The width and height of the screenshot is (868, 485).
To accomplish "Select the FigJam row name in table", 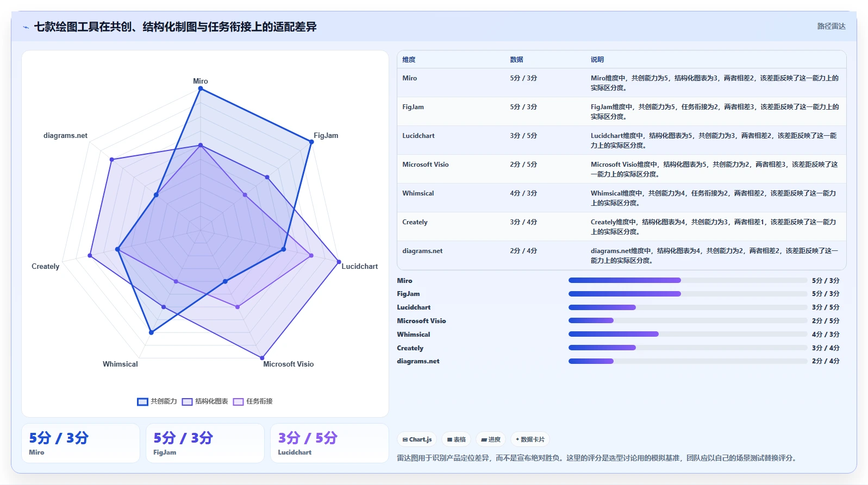I will tap(413, 107).
